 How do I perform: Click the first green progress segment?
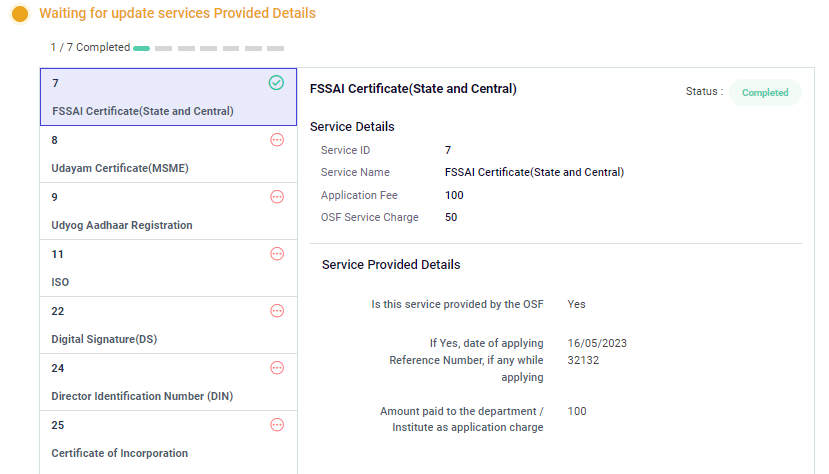(x=141, y=48)
